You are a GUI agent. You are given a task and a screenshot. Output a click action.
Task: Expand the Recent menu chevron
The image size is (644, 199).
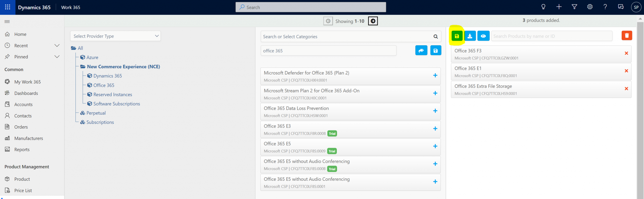pyautogui.click(x=57, y=46)
